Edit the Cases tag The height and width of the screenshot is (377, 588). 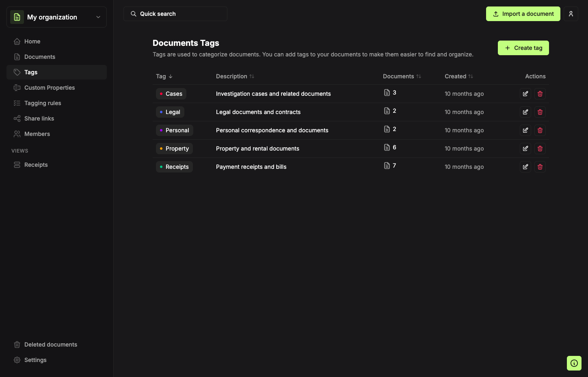(525, 94)
